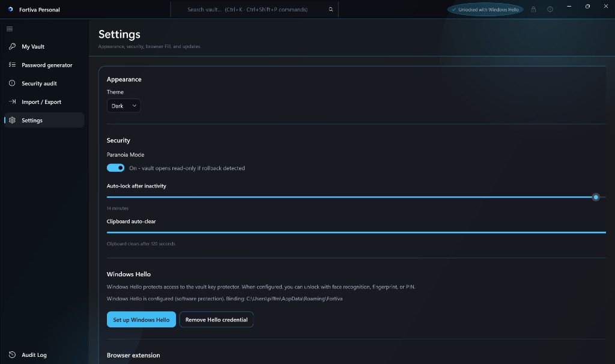Maximize or restore the Fortiva window
615x364 pixels.
point(587,6)
